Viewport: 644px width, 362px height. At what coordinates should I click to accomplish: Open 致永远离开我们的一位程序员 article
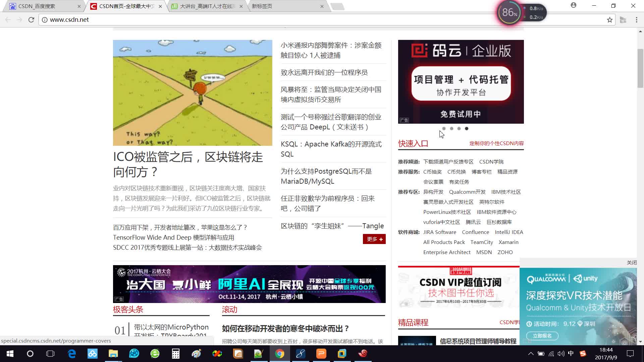pos(324,72)
